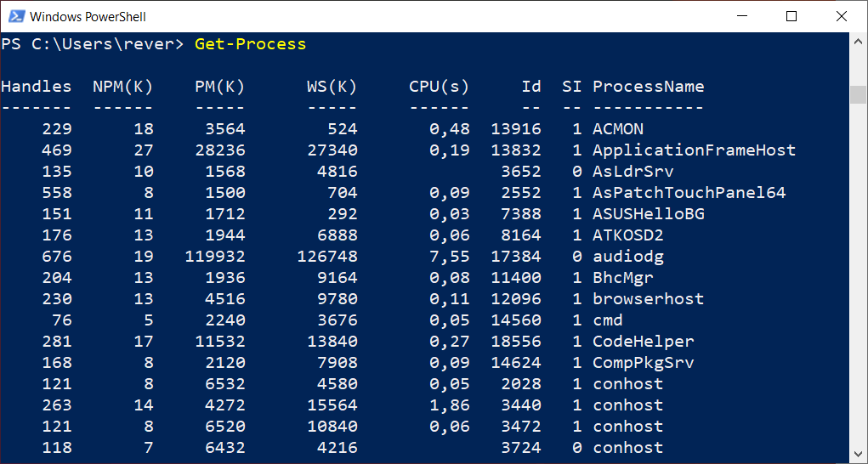The image size is (868, 464).
Task: Click the conhost name with Id 2028
Action: coord(628,384)
